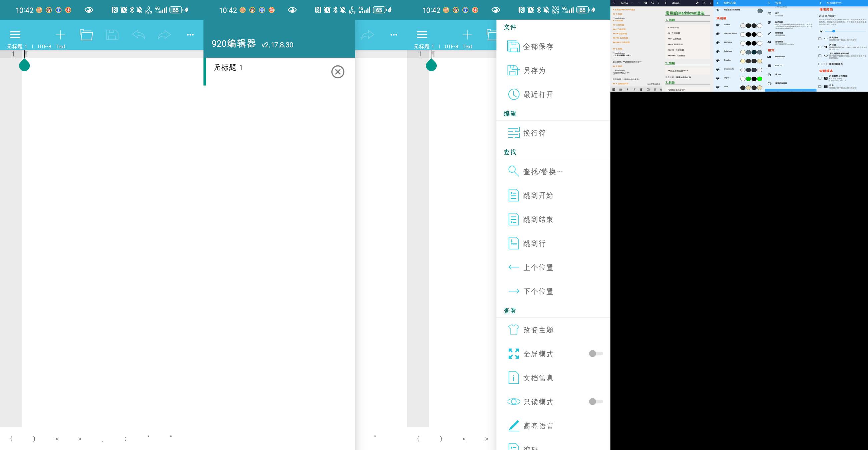Check the 大标题 checkbox
Image resolution: width=868 pixels, height=450 pixels.
coord(820,47)
